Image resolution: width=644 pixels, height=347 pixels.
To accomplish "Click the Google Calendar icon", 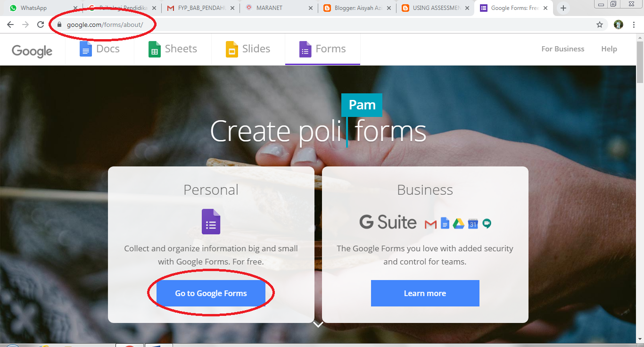I will click(x=472, y=223).
